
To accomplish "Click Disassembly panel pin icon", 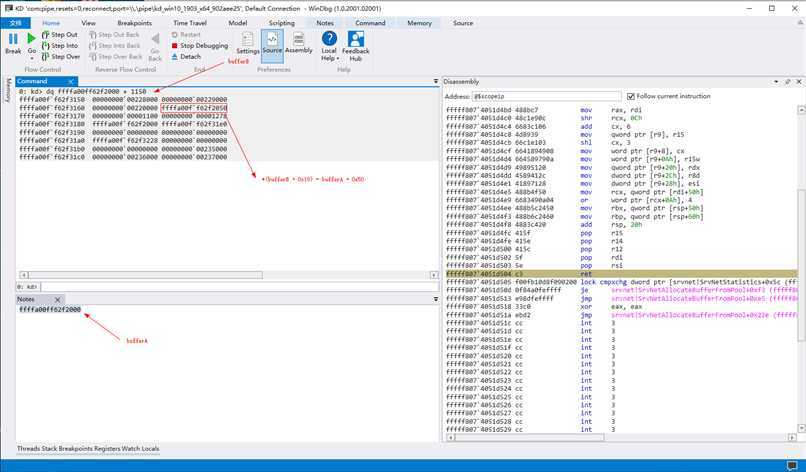I will [x=787, y=82].
